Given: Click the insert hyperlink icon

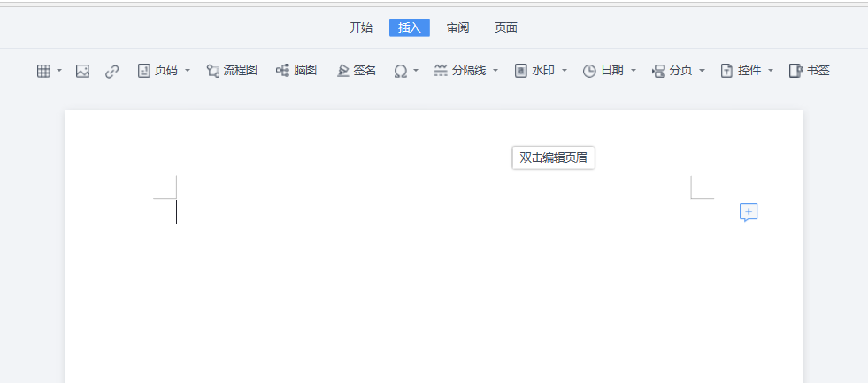Looking at the screenshot, I should (x=111, y=71).
